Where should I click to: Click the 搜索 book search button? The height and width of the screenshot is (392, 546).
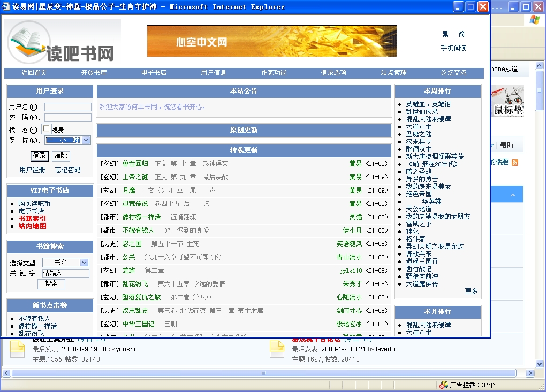pos(51,283)
